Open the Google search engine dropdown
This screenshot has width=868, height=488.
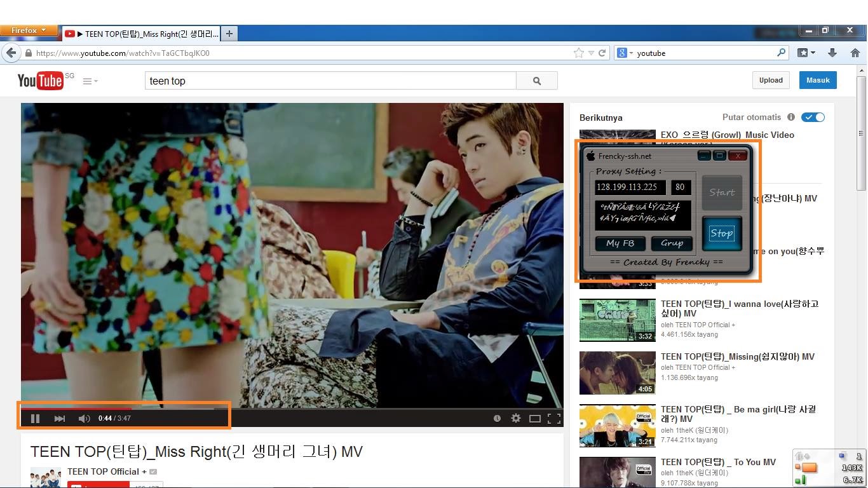pos(625,53)
